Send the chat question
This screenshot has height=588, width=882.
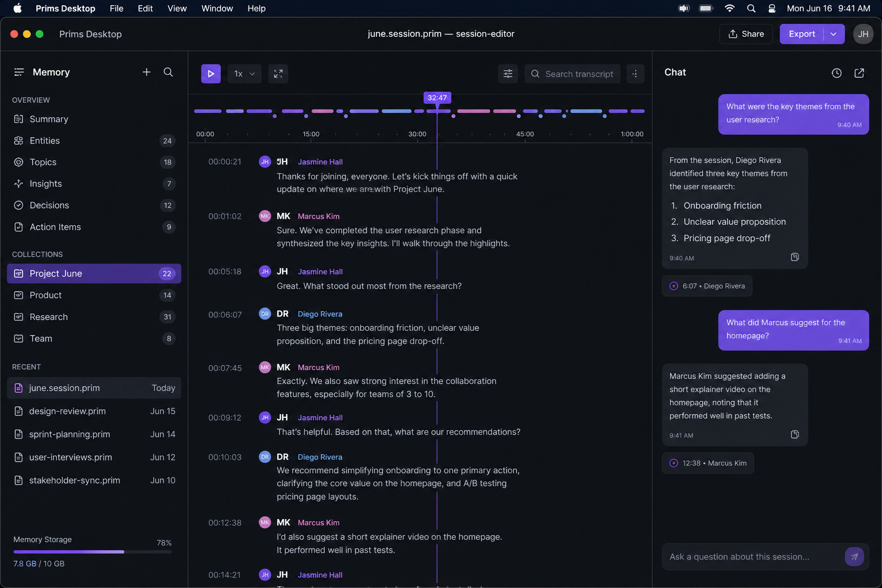(854, 556)
